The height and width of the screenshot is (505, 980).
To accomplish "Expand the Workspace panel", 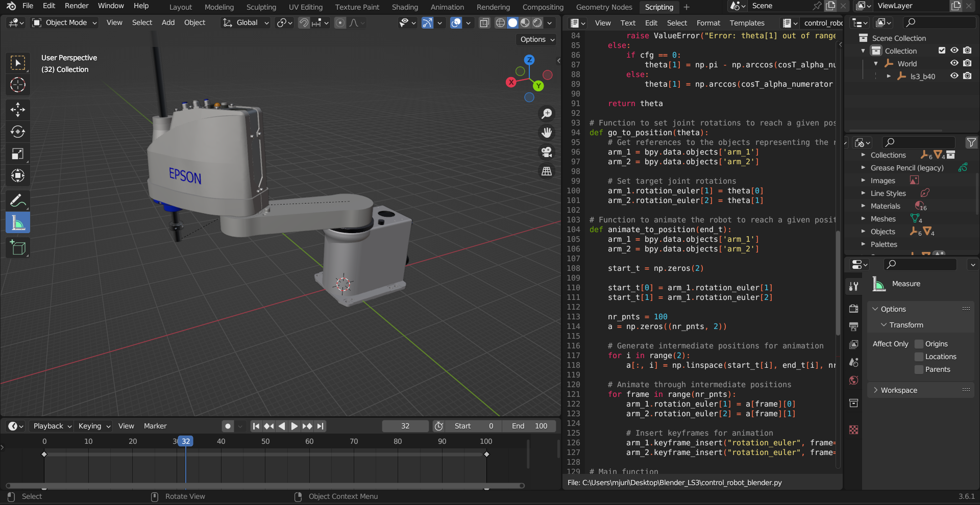I will coord(898,390).
